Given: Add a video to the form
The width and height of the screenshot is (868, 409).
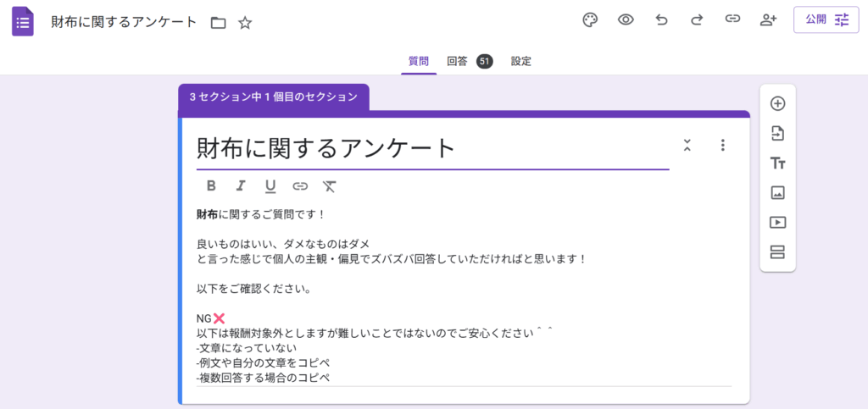Looking at the screenshot, I should click(x=778, y=223).
